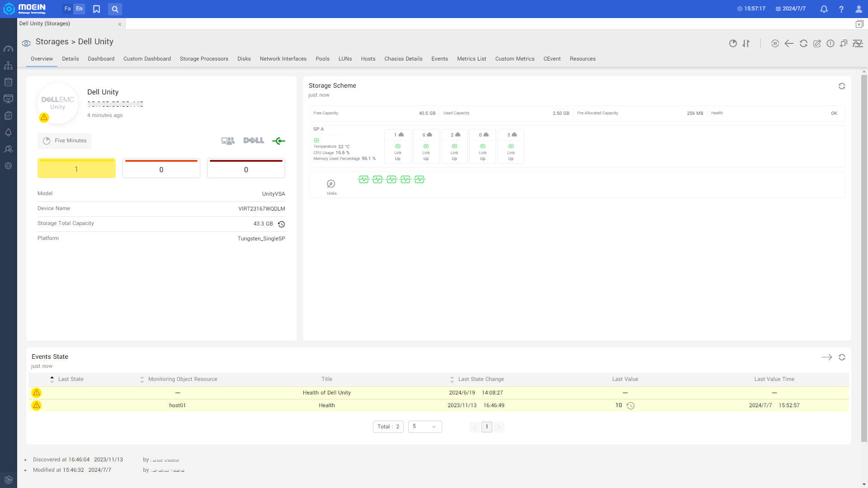868x488 pixels.
Task: Go to page 1 in pagination
Action: click(x=487, y=427)
